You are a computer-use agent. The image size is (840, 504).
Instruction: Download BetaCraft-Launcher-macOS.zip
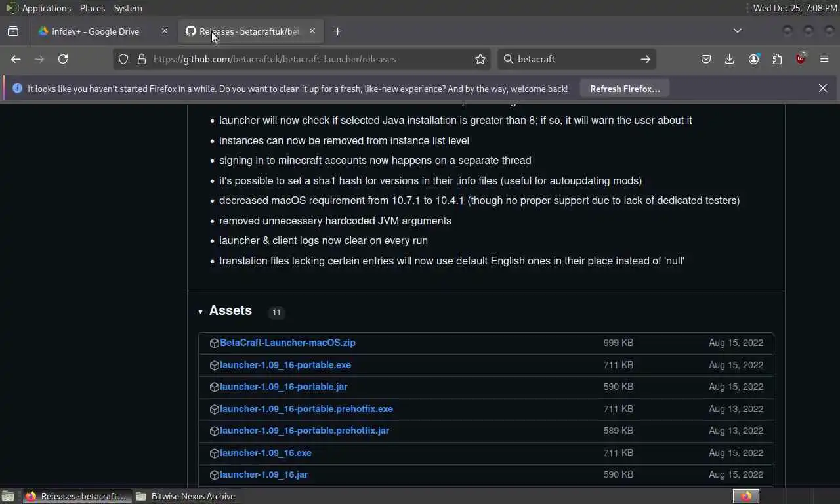point(287,343)
